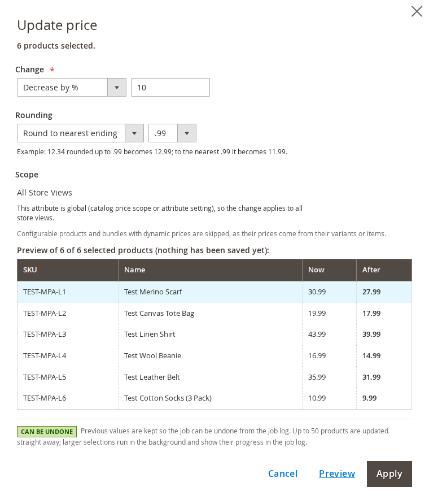Open the Round to nearest ending dropdown

80,133
